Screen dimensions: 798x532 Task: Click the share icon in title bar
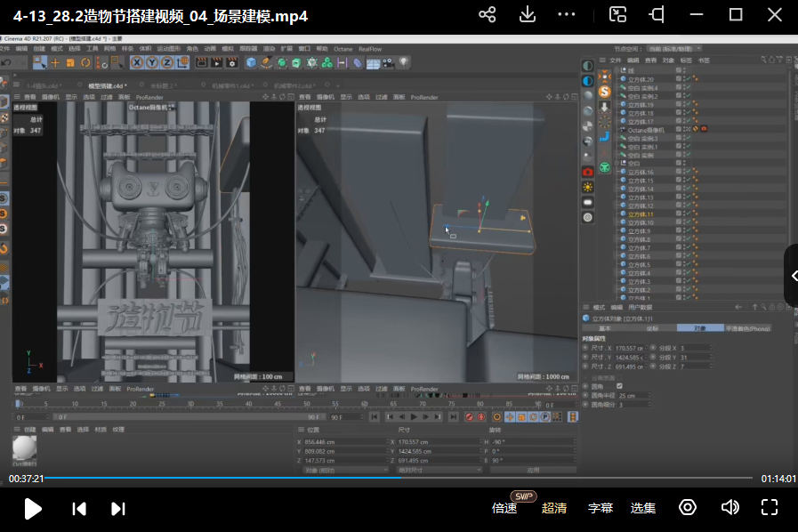click(487, 14)
